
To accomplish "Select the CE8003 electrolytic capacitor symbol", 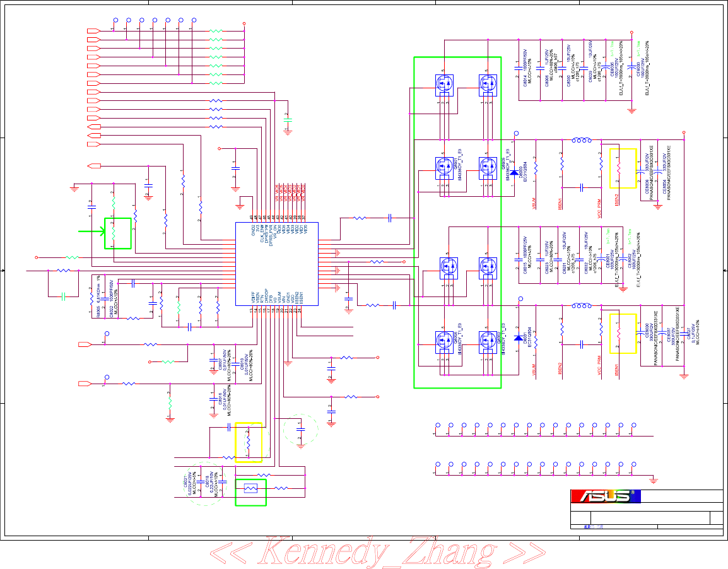I will (631, 66).
